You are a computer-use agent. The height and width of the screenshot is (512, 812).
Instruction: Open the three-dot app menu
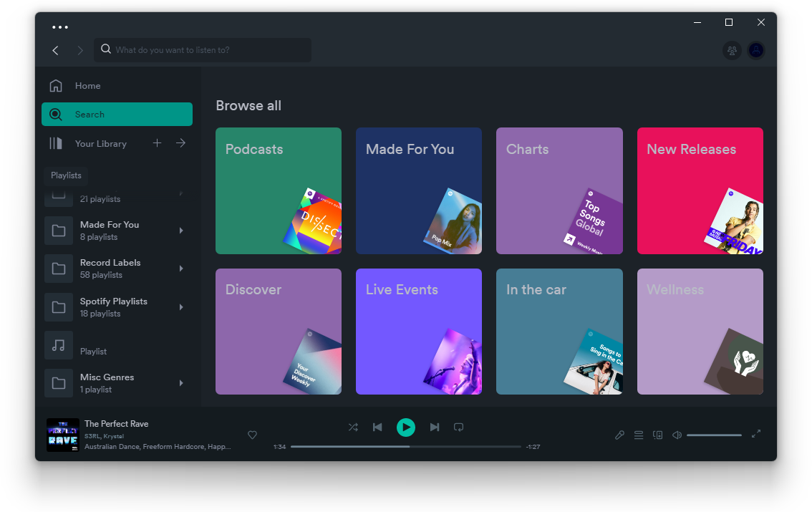(x=60, y=27)
